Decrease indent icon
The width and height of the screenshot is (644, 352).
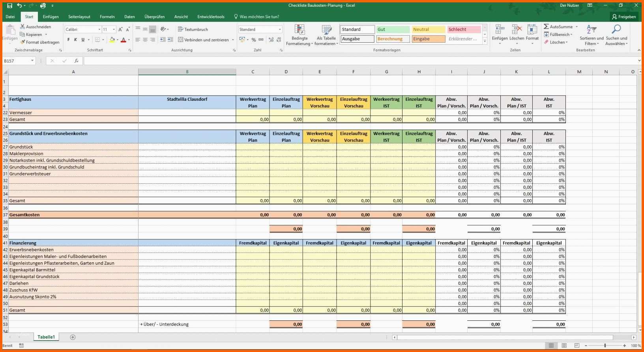click(x=163, y=40)
